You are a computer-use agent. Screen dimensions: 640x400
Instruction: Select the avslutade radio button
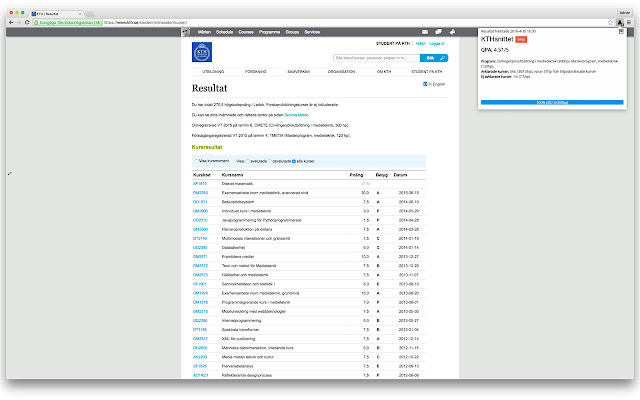coord(248,161)
